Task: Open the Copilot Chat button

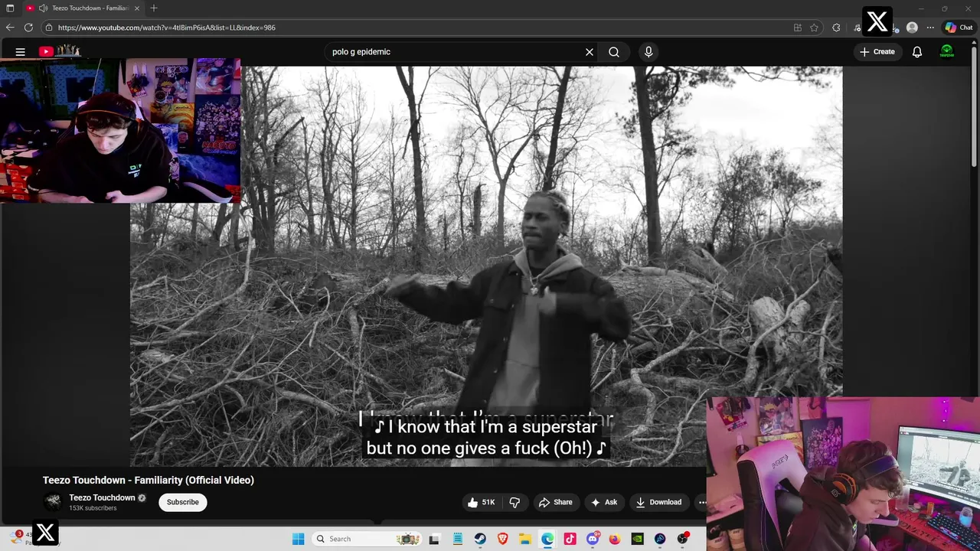Action: pyautogui.click(x=959, y=28)
